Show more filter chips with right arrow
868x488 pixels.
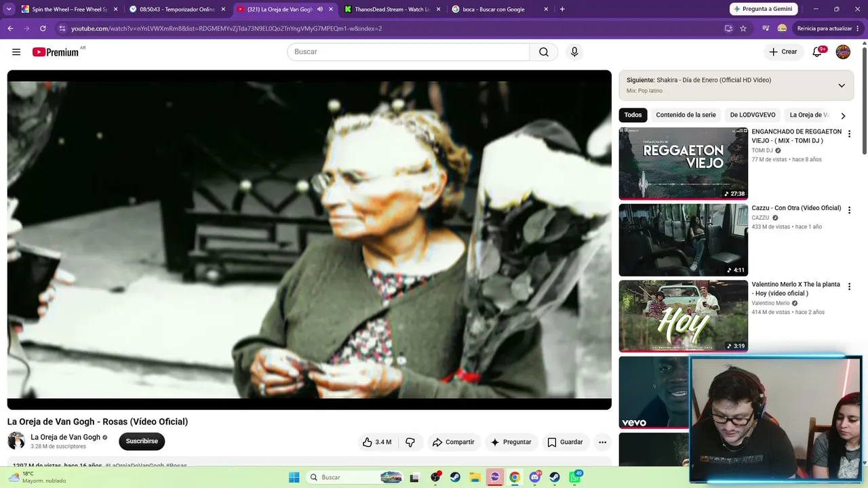[x=843, y=116]
